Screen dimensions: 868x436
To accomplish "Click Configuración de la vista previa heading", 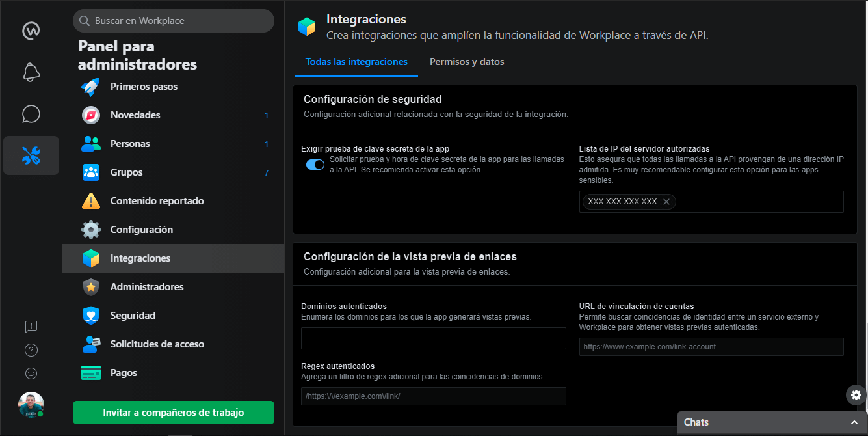I will coord(410,256).
